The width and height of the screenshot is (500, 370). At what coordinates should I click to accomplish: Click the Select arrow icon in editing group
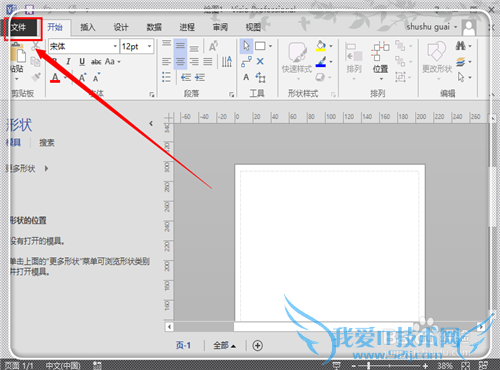coord(461,77)
